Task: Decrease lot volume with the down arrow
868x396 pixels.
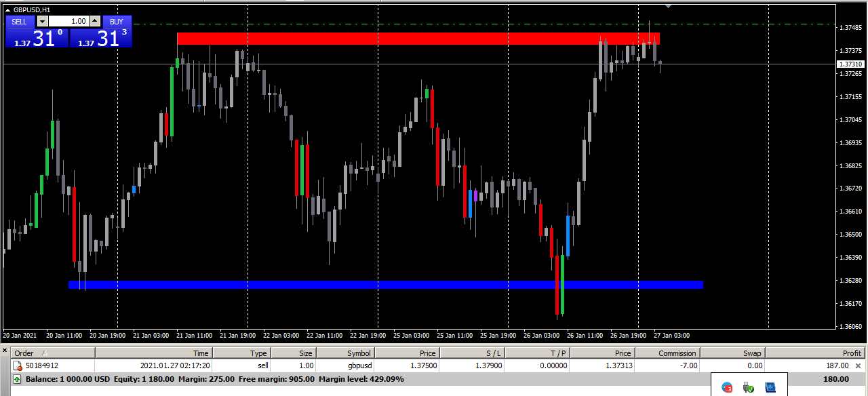Action: pos(42,22)
